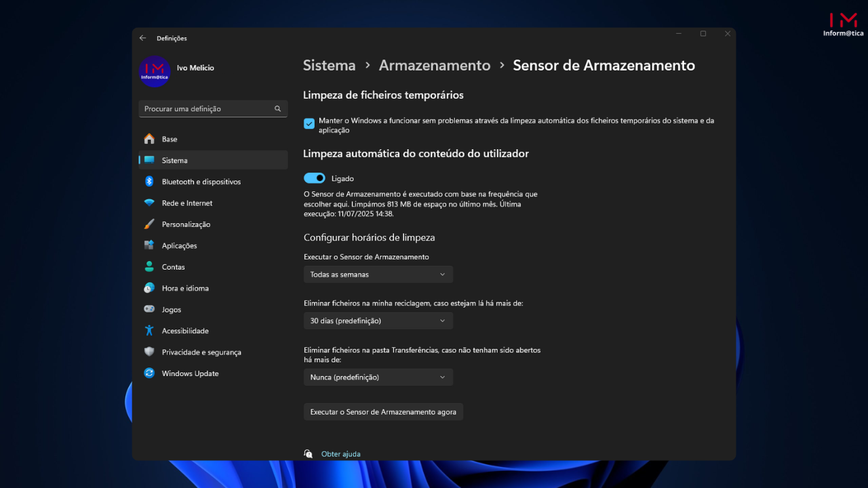
Task: Click the Eliminar ficheiros na minha reciclagem label
Action: 413,303
